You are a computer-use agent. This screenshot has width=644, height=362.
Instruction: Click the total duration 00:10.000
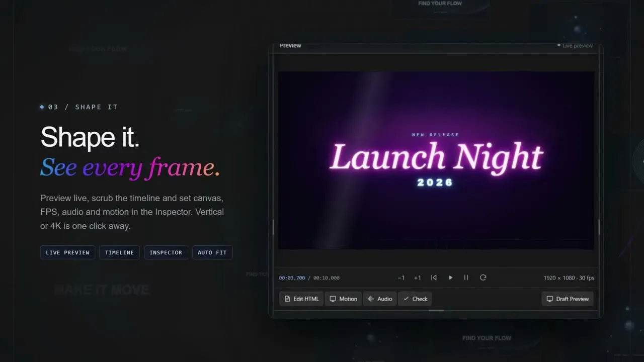327,278
